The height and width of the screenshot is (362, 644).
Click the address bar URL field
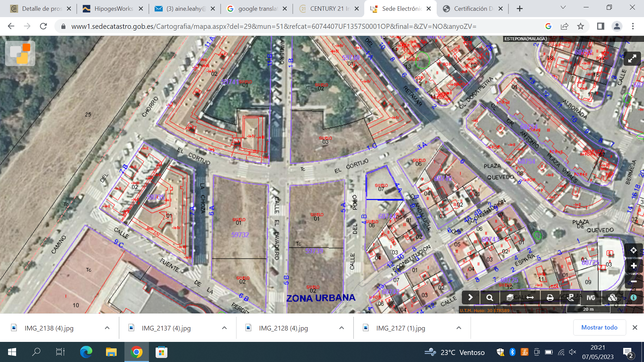[273, 26]
